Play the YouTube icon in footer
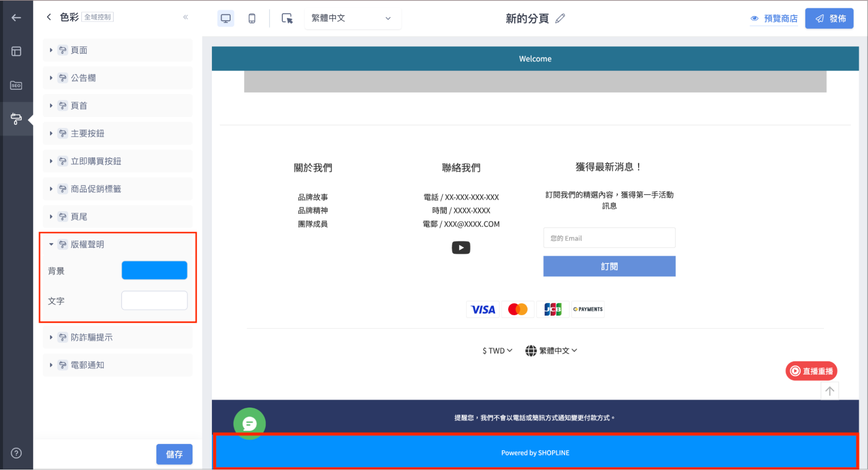The image size is (868, 470). (x=461, y=248)
